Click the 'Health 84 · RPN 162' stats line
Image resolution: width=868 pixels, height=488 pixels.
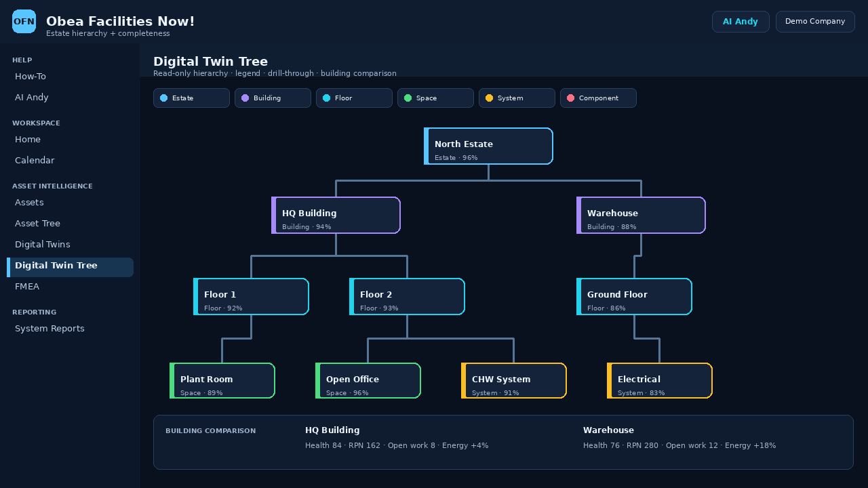coord(397,446)
